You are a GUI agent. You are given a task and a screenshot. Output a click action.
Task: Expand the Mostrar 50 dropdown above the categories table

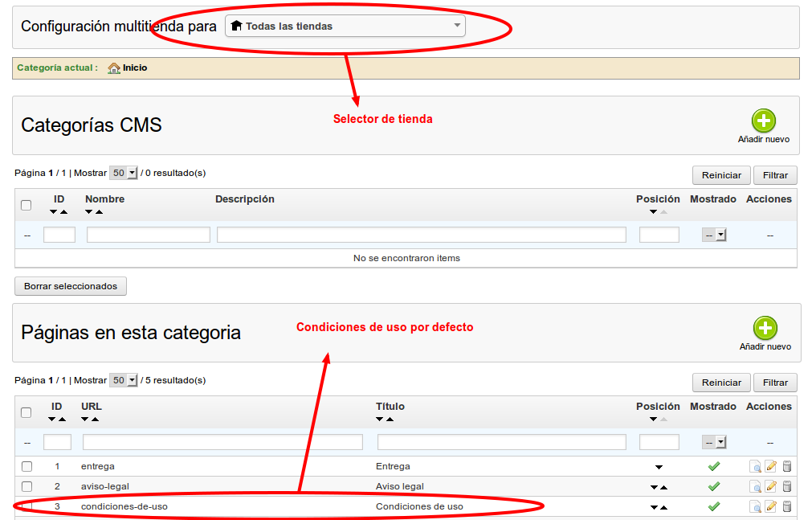(124, 173)
